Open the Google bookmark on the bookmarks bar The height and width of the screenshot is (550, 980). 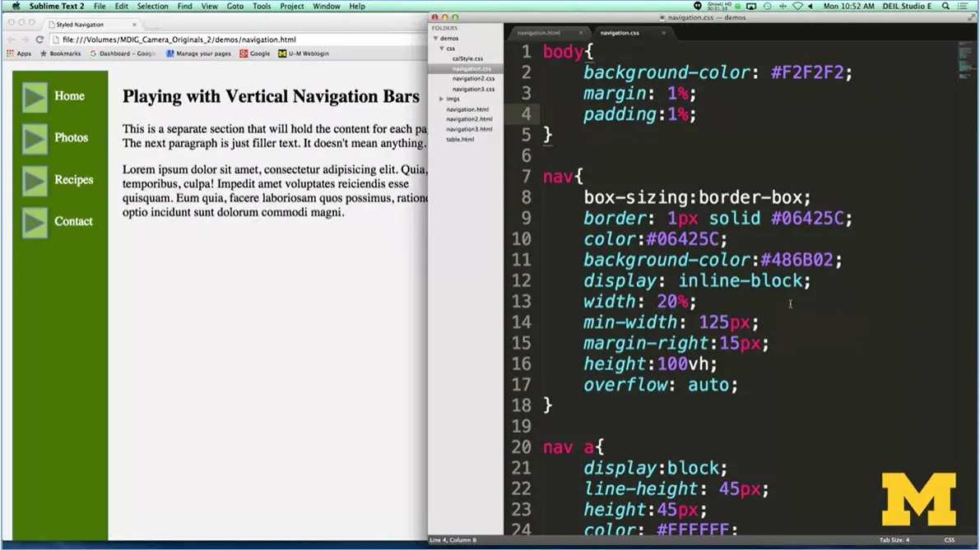[x=257, y=53]
